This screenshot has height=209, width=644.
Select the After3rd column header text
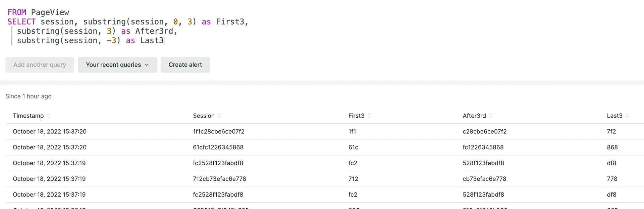click(x=474, y=116)
